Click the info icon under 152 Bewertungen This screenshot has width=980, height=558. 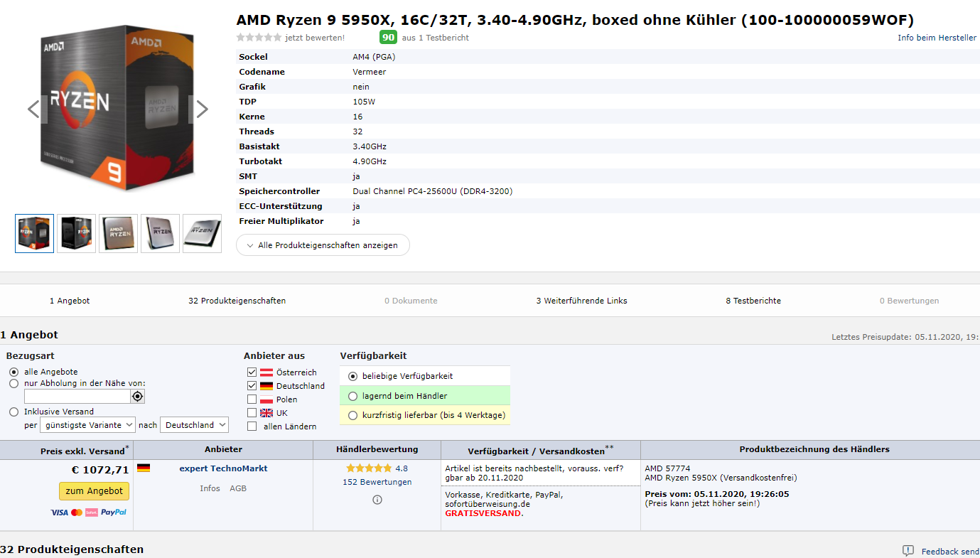377,500
